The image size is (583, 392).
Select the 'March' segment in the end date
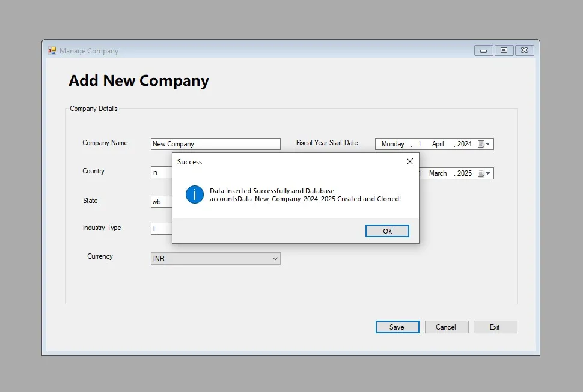tap(438, 173)
